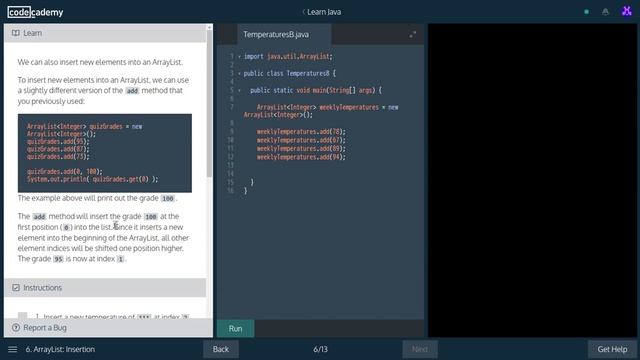The image size is (640, 360).
Task: Check the first instruction checkbox
Action: (22, 316)
